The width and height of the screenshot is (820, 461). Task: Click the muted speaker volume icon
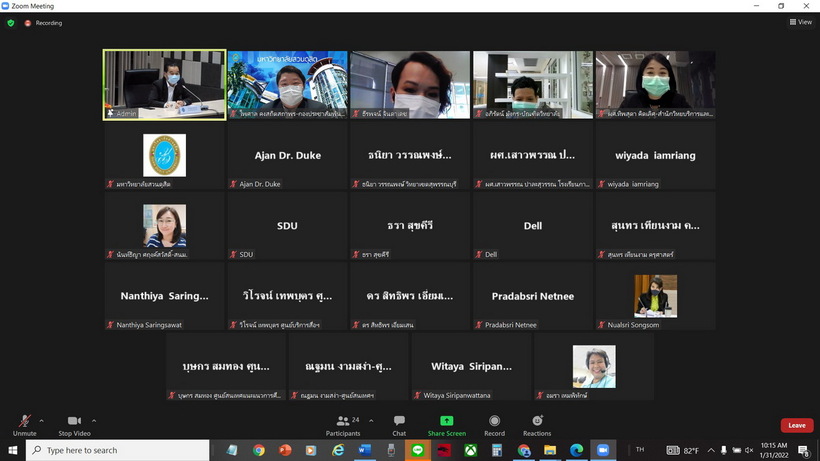[x=749, y=450]
